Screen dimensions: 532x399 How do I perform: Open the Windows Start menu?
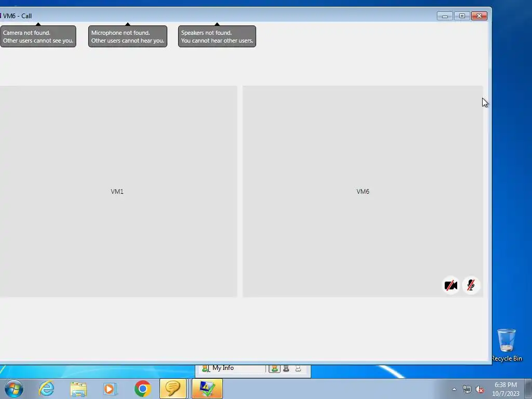tap(14, 389)
